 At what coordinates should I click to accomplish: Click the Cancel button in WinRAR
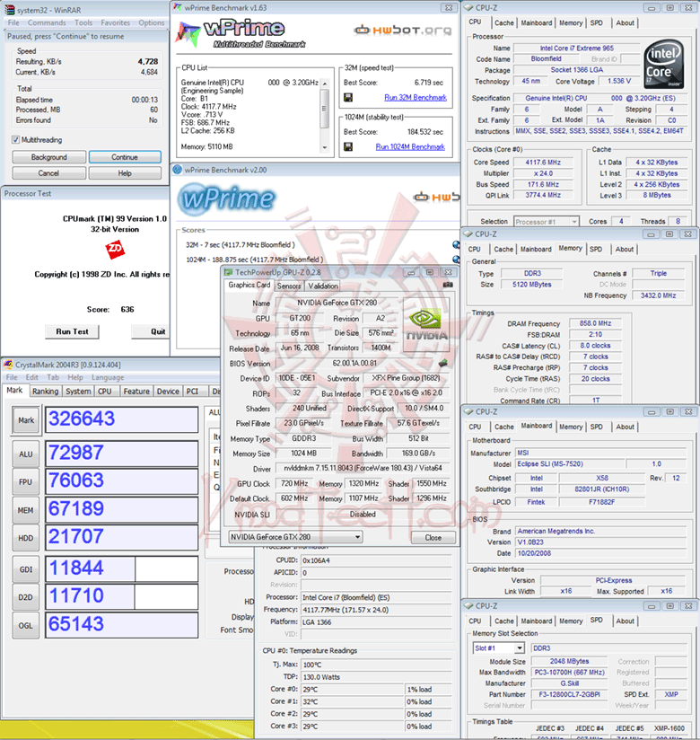click(49, 173)
